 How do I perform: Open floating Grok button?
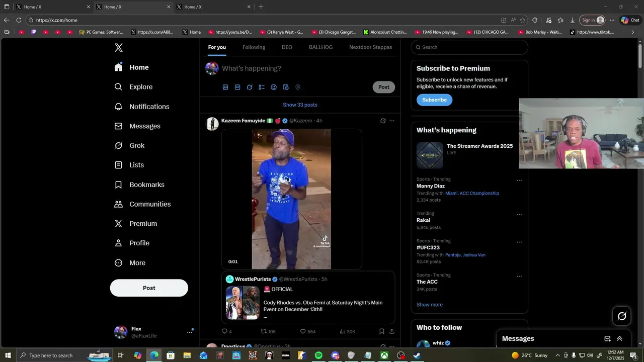(622, 316)
